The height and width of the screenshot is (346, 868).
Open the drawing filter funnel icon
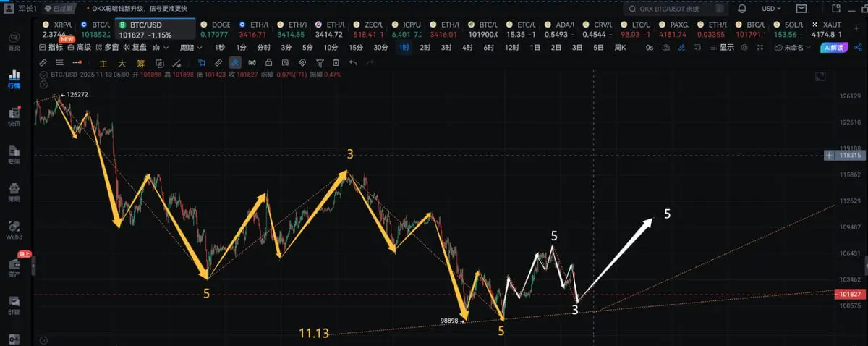click(x=319, y=63)
